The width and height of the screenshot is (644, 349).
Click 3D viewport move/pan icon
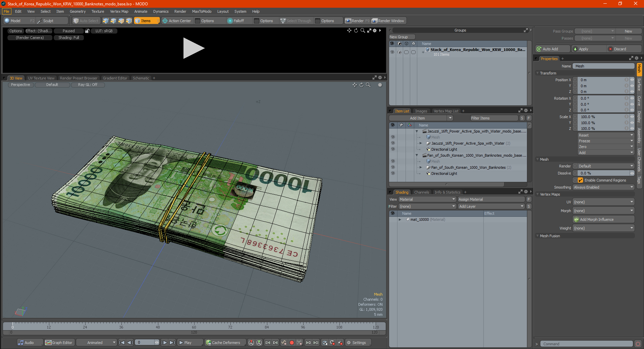click(355, 85)
